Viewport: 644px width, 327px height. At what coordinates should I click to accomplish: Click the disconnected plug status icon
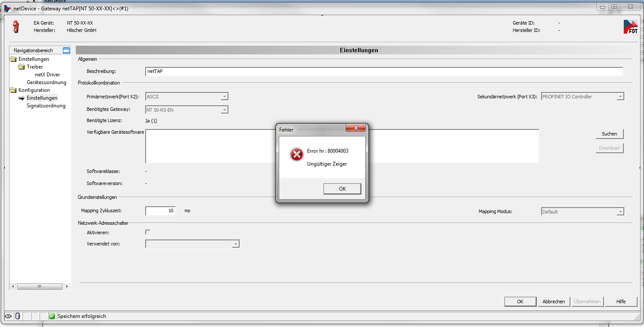(x=9, y=316)
